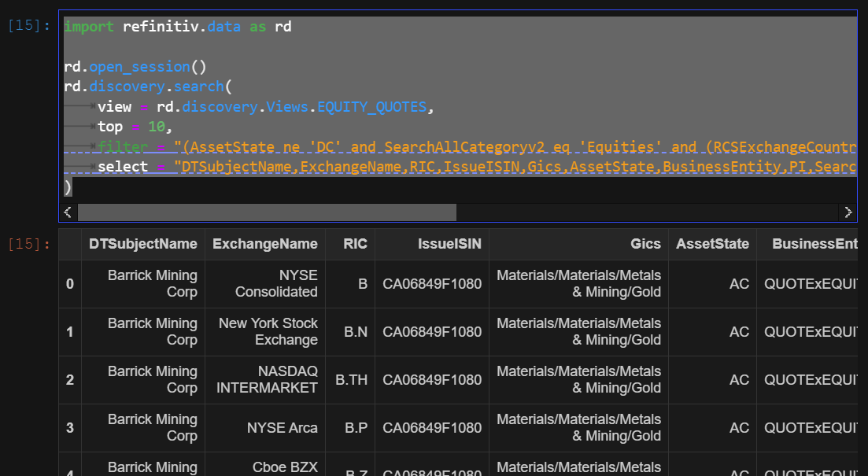
Task: Click NYSE Consolidated exchange cell
Action: point(265,284)
